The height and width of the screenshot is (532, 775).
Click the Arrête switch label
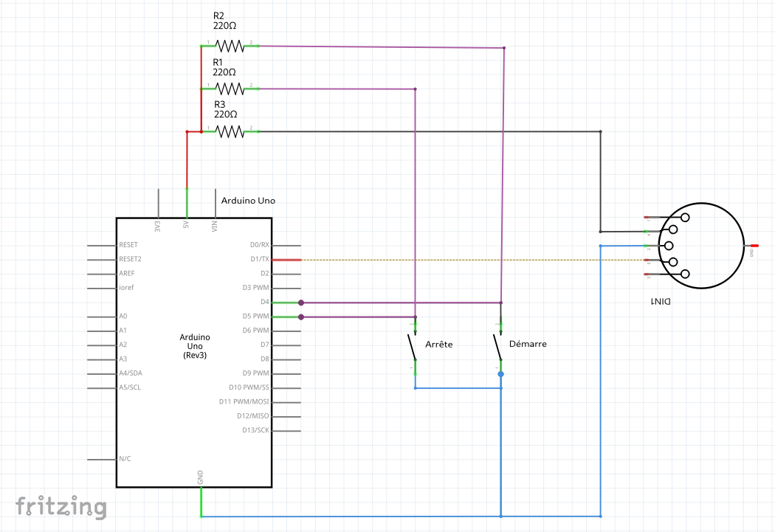click(439, 345)
